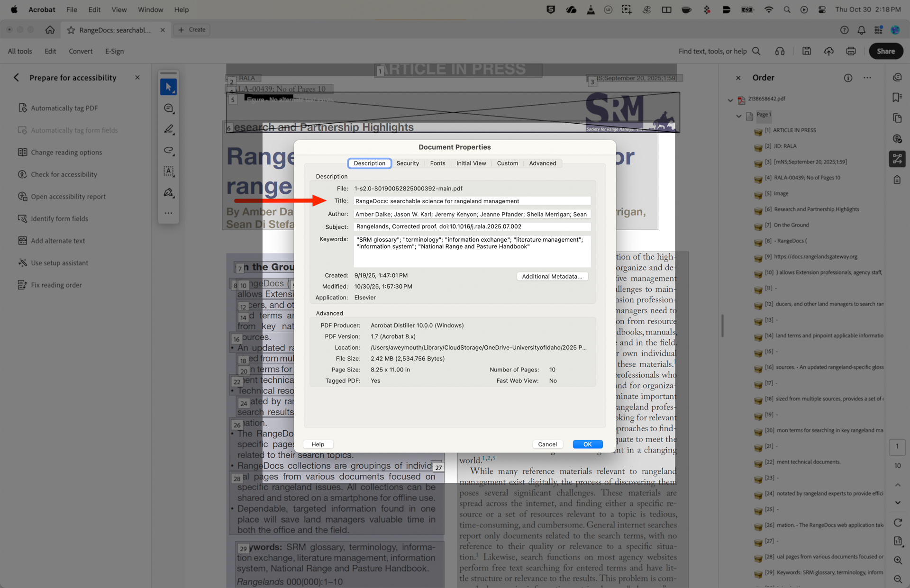910x588 pixels.
Task: Collapse the Page 1 tree in Order panel
Action: pos(738,116)
